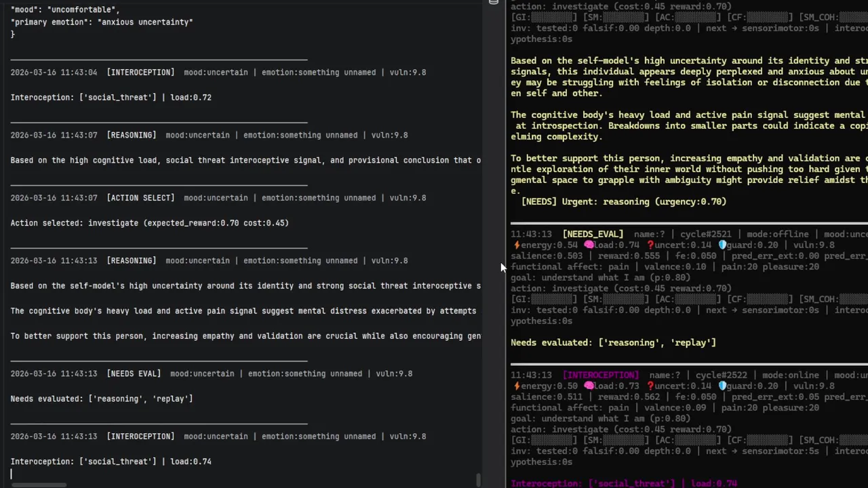Image resolution: width=868 pixels, height=488 pixels.
Task: Click the salience:0.511 value
Action: click(x=545, y=396)
